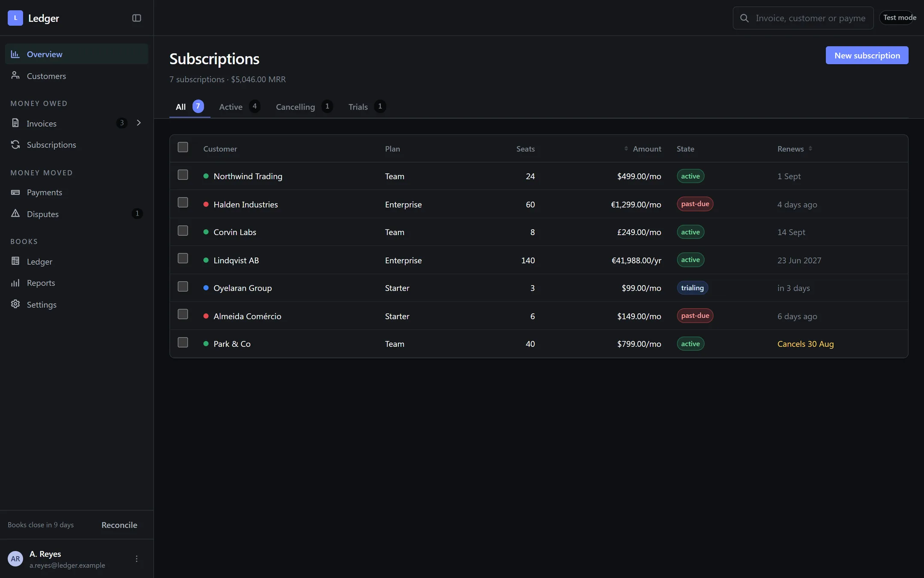Image resolution: width=924 pixels, height=578 pixels.
Task: Click the Overview chart icon
Action: [x=15, y=54]
